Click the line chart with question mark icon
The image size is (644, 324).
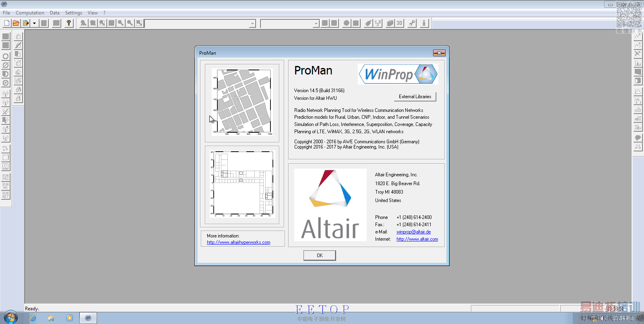click(638, 45)
